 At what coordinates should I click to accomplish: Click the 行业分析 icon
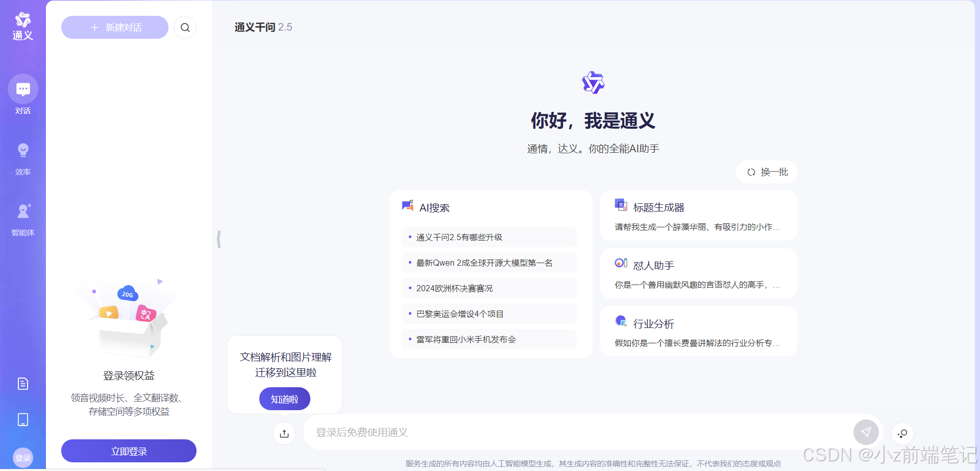[x=621, y=321]
